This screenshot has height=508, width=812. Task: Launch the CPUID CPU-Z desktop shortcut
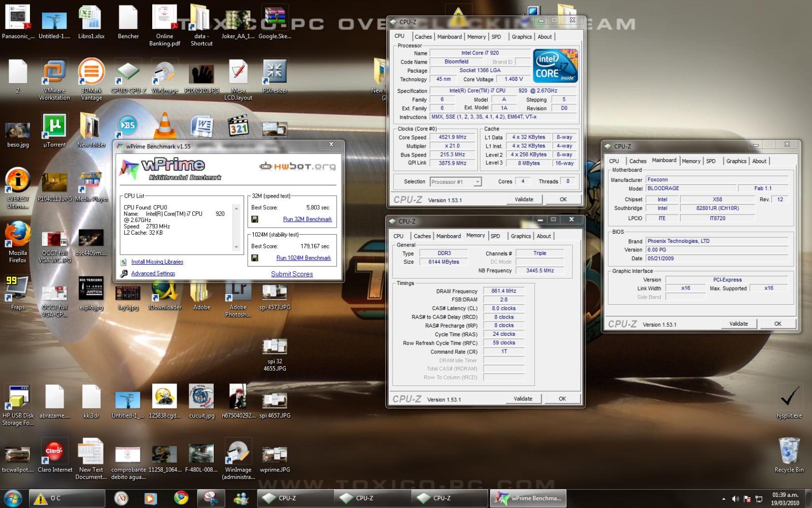click(128, 76)
